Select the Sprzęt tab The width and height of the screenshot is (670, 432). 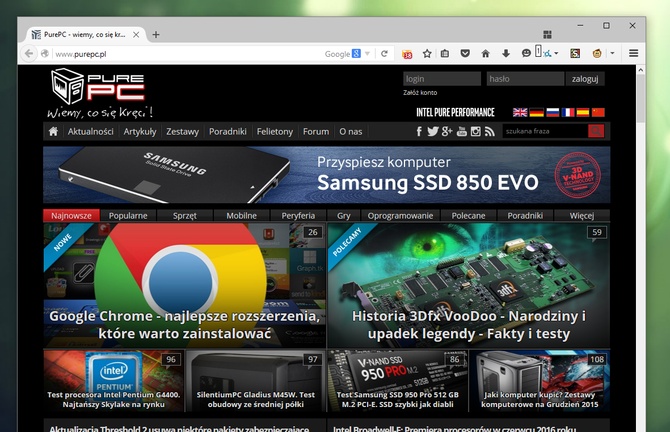coord(185,215)
